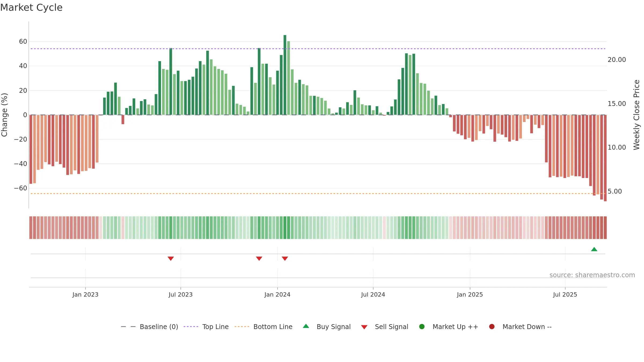Click the Jul 2025 axis label
This screenshot has height=362, width=644.
(x=565, y=295)
